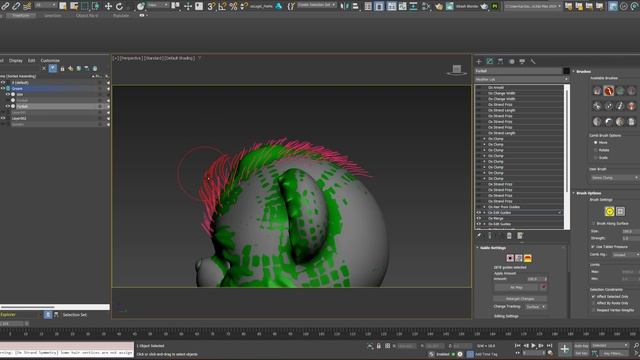Activate the Select and Rotate tool
Viewport: 640px width, 360px height.
click(119, 6)
